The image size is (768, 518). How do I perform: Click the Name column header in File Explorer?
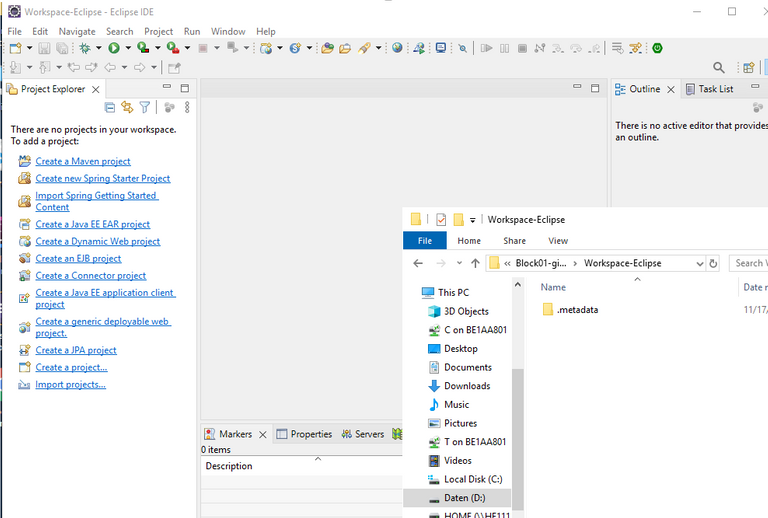click(x=553, y=287)
